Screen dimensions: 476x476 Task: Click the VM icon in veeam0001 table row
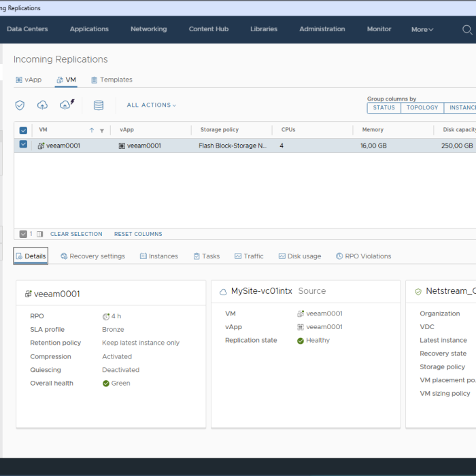coord(41,146)
